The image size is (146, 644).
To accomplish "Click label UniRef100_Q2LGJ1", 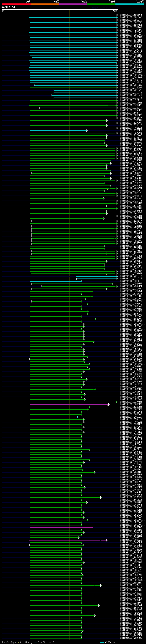I will coord(131,95).
